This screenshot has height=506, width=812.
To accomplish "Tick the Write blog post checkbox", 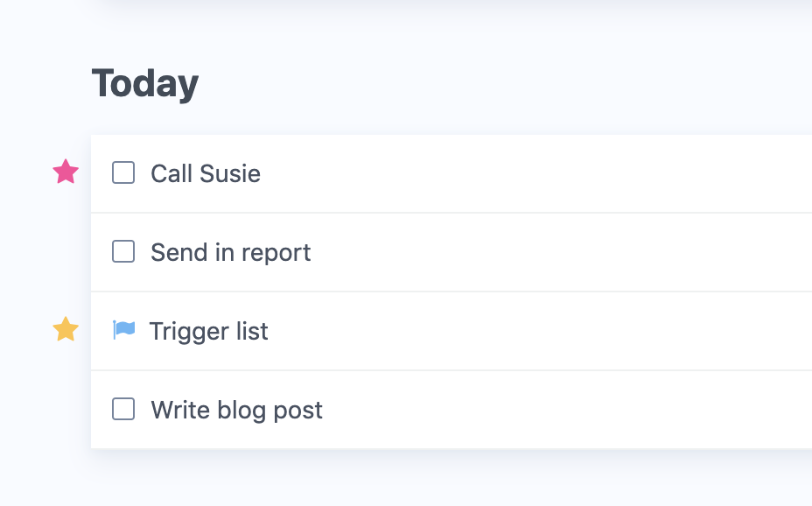I will [123, 409].
